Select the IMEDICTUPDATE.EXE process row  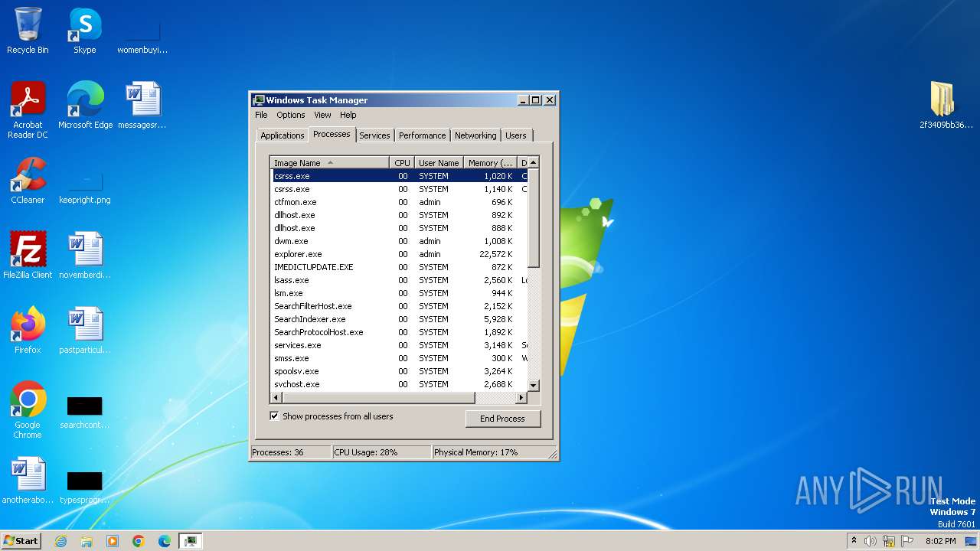(x=399, y=267)
